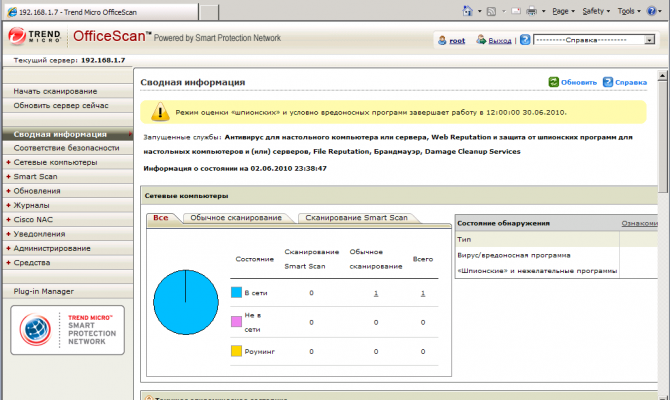Screen dimensions: 670x400
Task: Switch to Сканирование Smart Scan tab
Action: coord(356,218)
